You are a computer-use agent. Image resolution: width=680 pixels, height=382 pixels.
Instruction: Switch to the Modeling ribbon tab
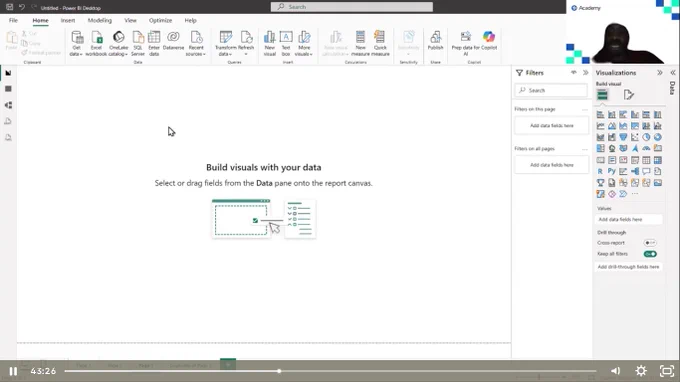tap(100, 20)
